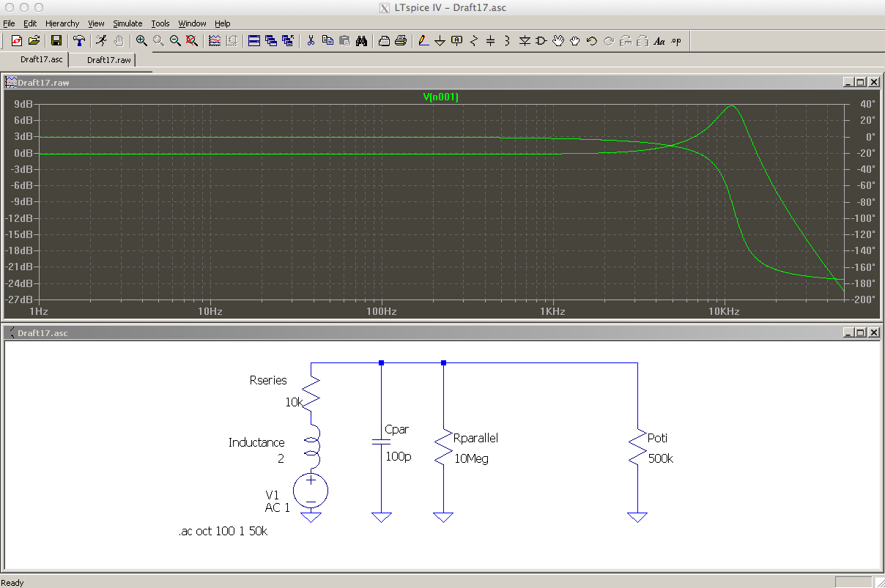Click the 10k resistor value
Screen dimensions: 885x588
click(x=293, y=402)
